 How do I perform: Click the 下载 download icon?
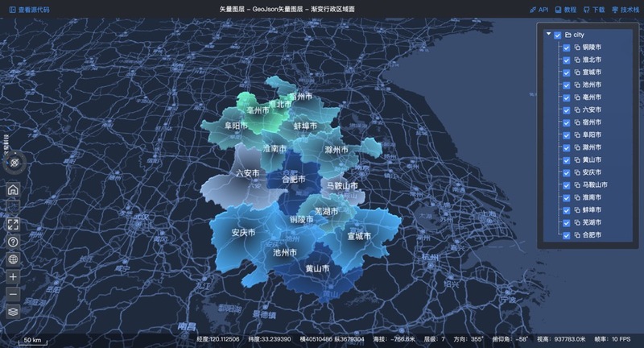[x=586, y=10]
